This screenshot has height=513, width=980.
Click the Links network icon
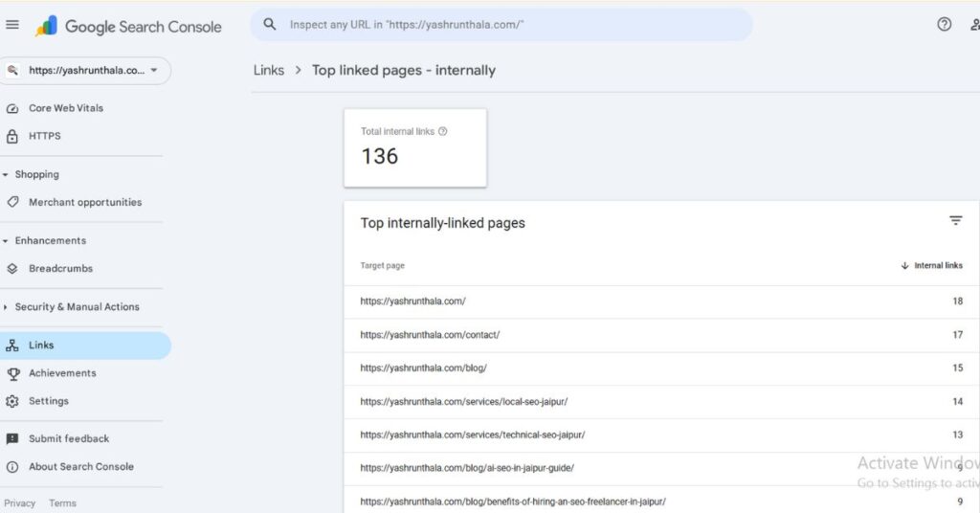point(11,346)
